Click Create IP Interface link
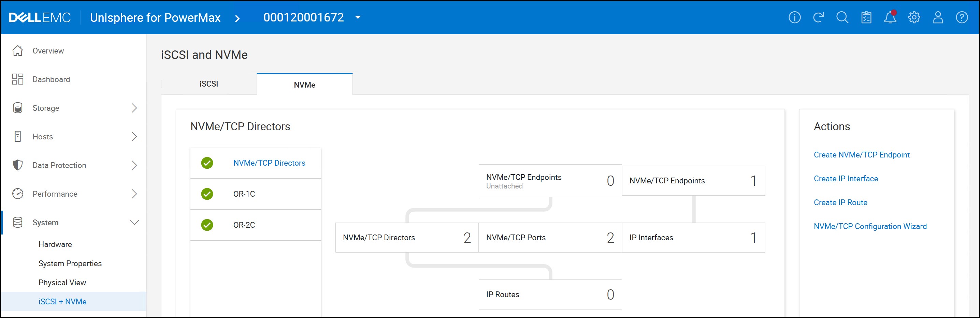Screen dimensions: 980x318 [846, 179]
